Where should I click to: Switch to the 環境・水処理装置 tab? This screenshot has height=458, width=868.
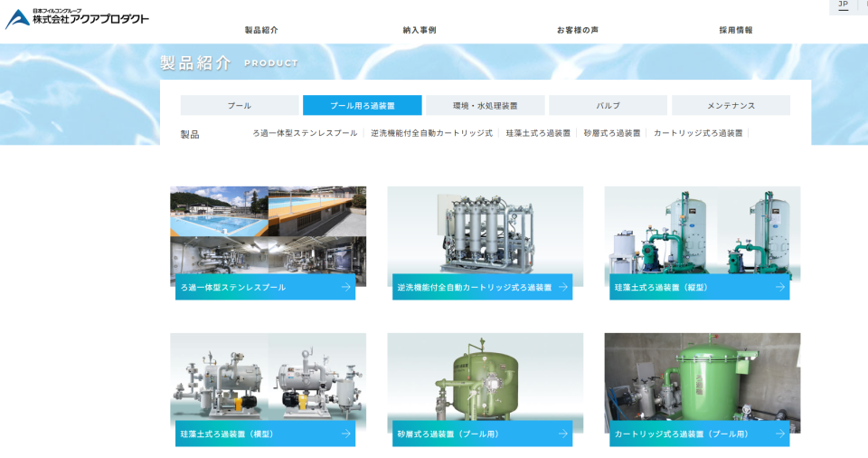pos(486,105)
